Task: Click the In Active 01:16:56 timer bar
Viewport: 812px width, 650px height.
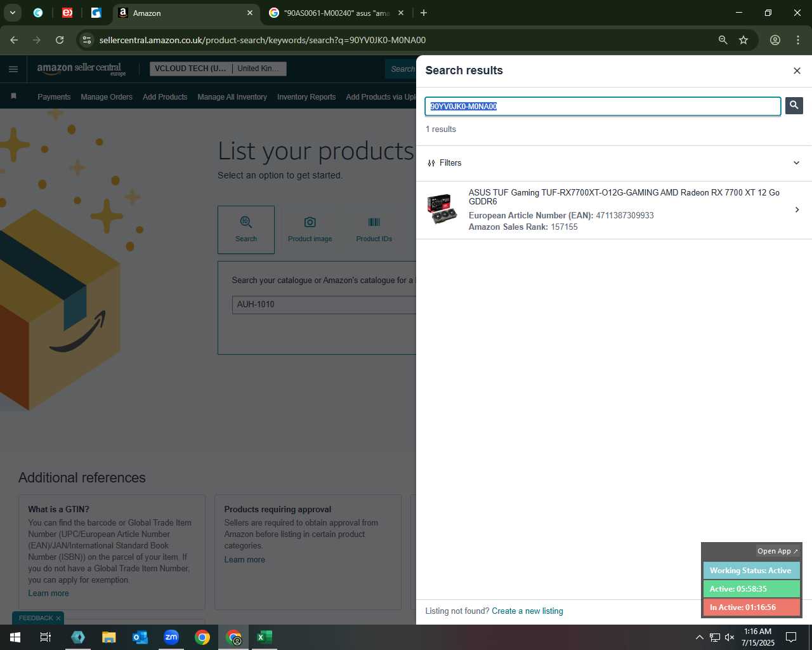Action: tap(751, 607)
